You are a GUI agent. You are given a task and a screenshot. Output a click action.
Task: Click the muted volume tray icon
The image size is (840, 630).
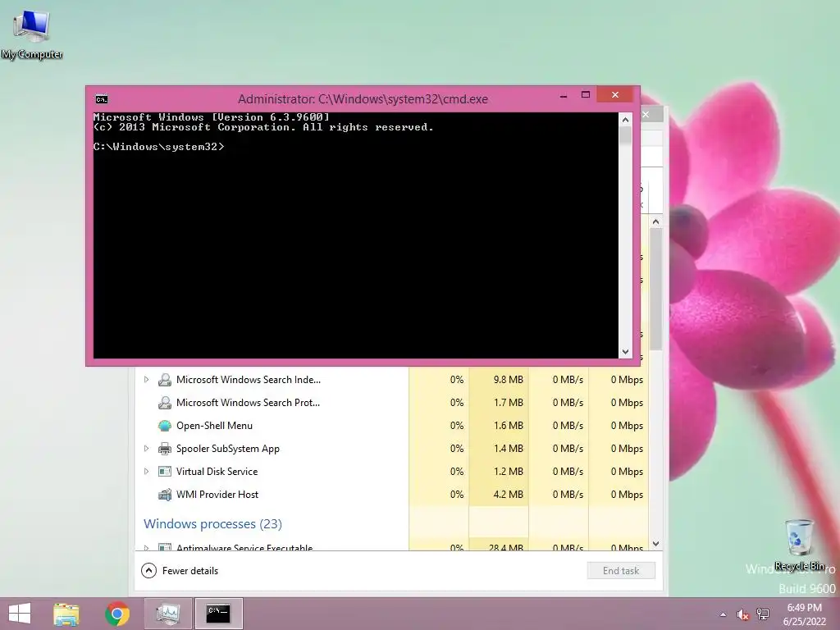(x=742, y=614)
